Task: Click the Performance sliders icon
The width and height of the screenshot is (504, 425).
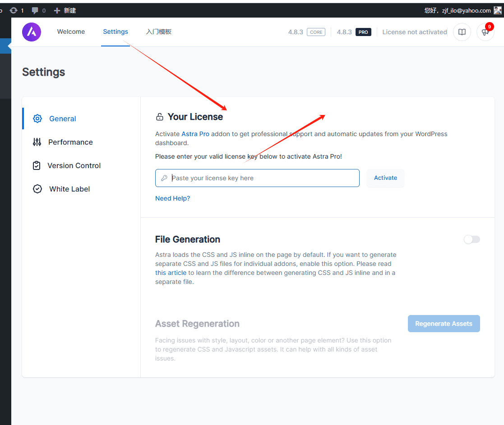Action: point(37,142)
